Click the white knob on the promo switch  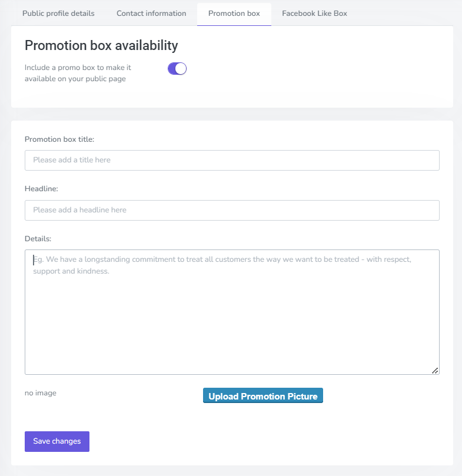click(181, 69)
